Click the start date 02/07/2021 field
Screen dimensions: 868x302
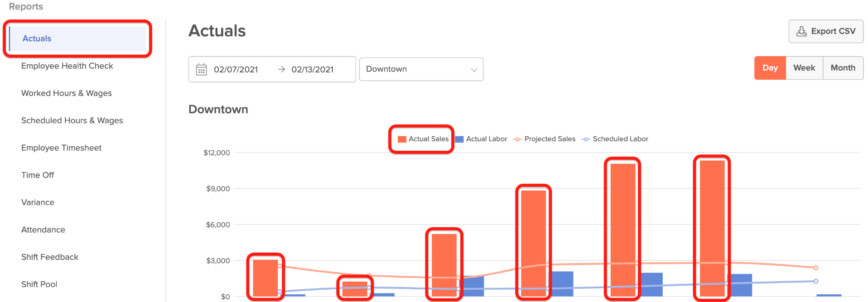tap(236, 69)
